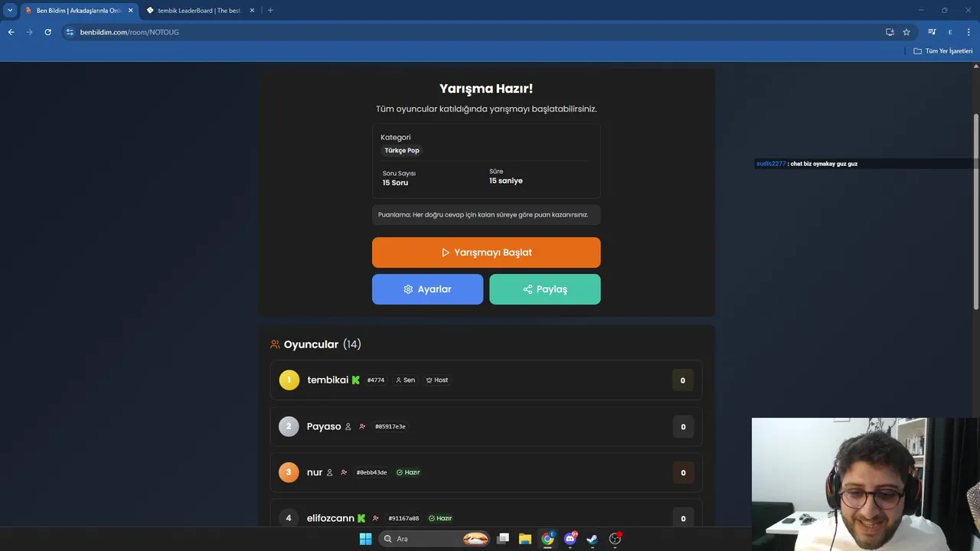Image resolution: width=980 pixels, height=551 pixels.
Task: Click the Sen badge on tembikai
Action: pos(405,380)
